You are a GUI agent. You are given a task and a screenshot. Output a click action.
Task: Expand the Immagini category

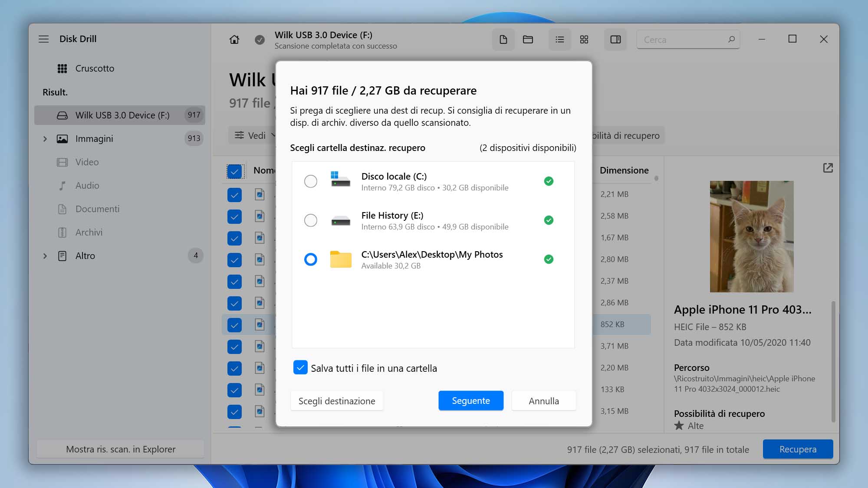[45, 139]
